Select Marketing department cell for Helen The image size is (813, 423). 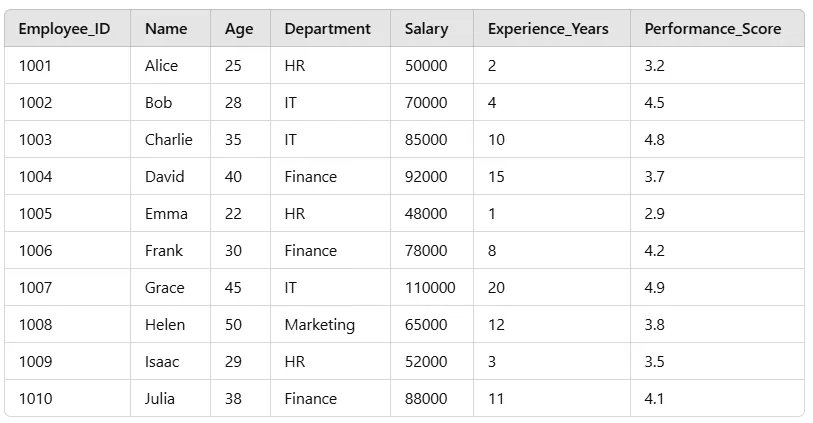pos(319,325)
